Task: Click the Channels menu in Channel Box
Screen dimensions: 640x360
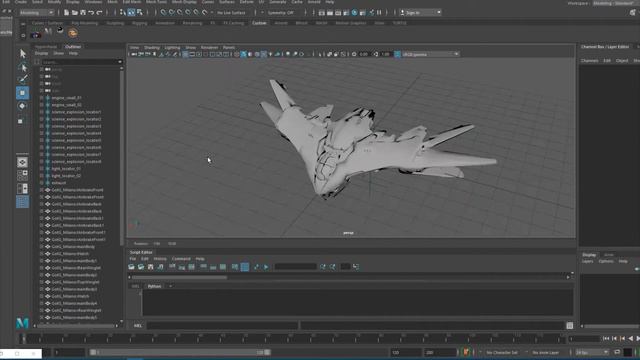Action: point(589,60)
